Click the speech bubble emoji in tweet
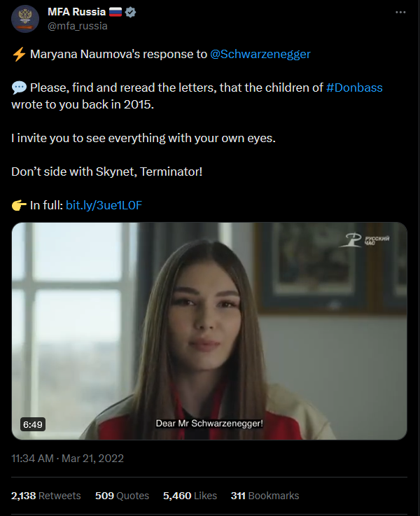Image resolution: width=420 pixels, height=516 pixels. 19,88
